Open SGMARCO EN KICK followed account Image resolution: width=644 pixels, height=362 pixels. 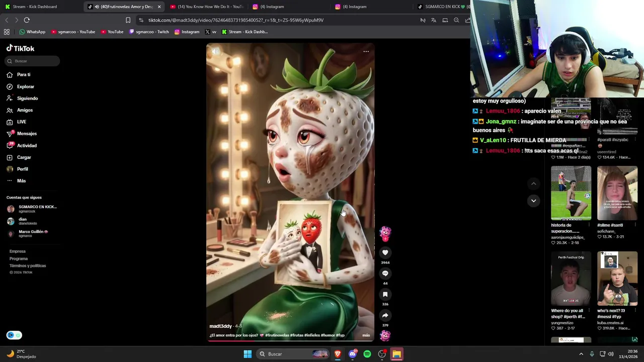32,209
